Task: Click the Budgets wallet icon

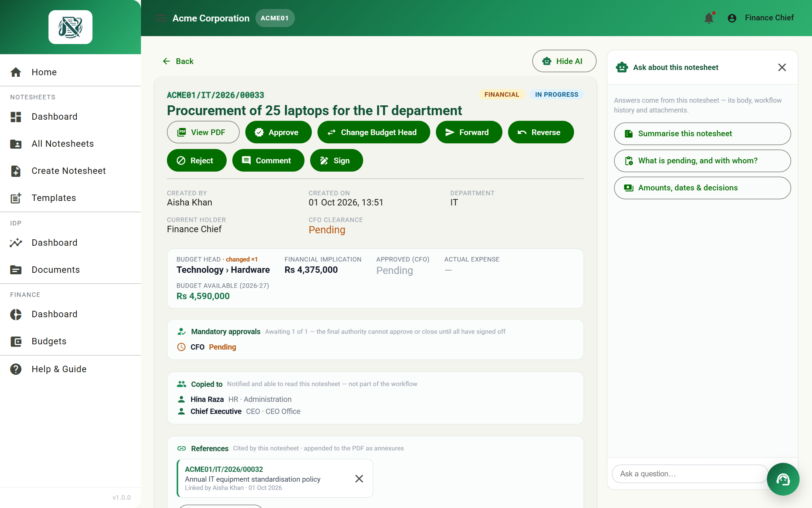Action: coord(16,341)
